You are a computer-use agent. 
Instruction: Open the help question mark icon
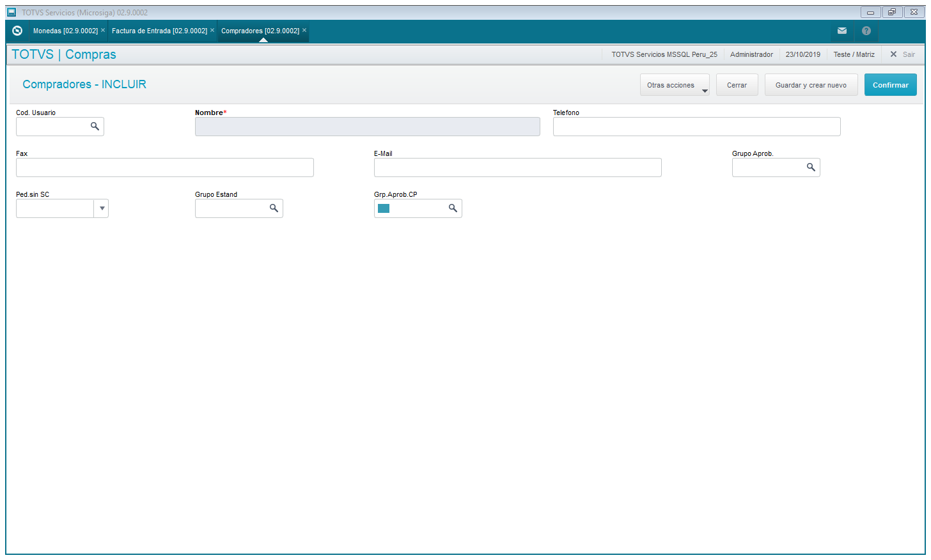click(x=866, y=31)
